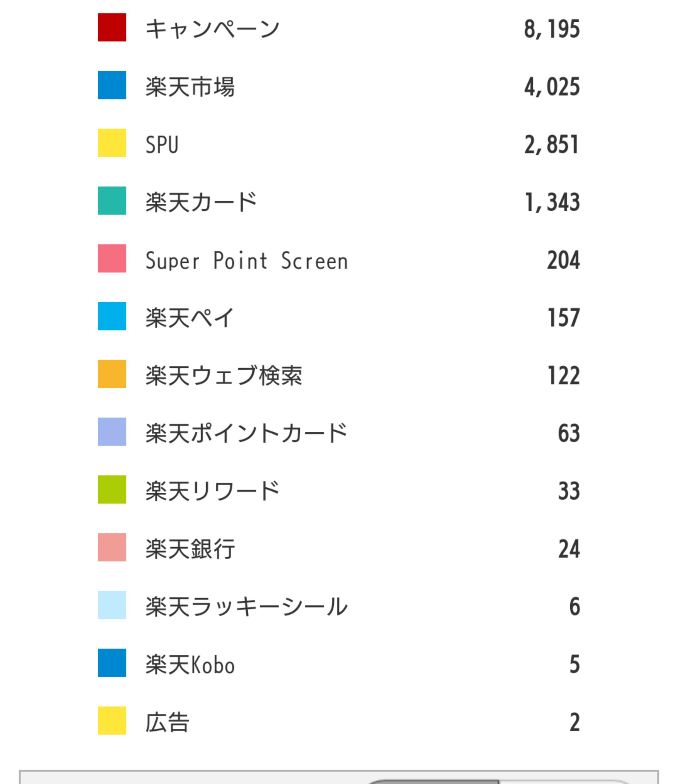The width and height of the screenshot is (678, 784).
Task: Click the 2,851 SPU points value
Action: click(552, 144)
